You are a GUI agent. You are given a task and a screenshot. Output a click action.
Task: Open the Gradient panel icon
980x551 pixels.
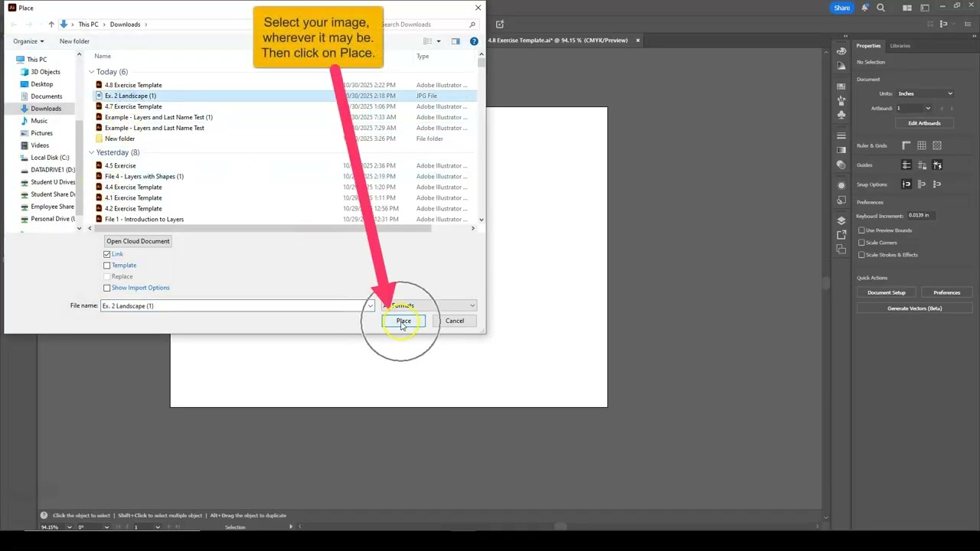pos(841,150)
